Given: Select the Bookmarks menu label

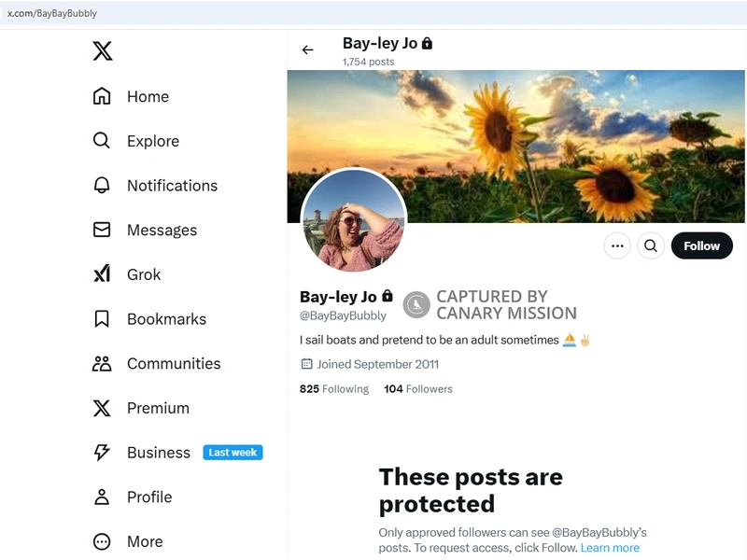Looking at the screenshot, I should coord(167,319).
